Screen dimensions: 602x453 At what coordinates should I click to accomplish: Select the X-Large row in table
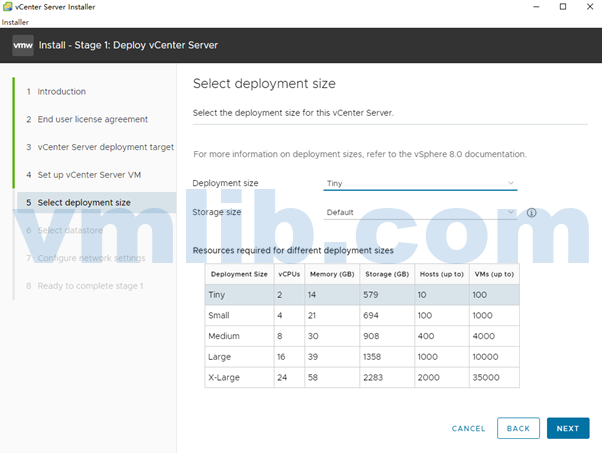(x=362, y=377)
